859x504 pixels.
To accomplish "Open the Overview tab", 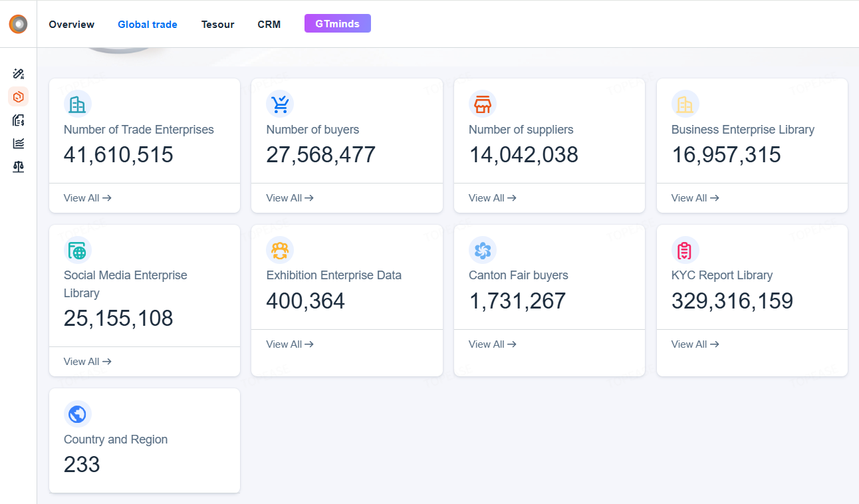I will (x=72, y=25).
